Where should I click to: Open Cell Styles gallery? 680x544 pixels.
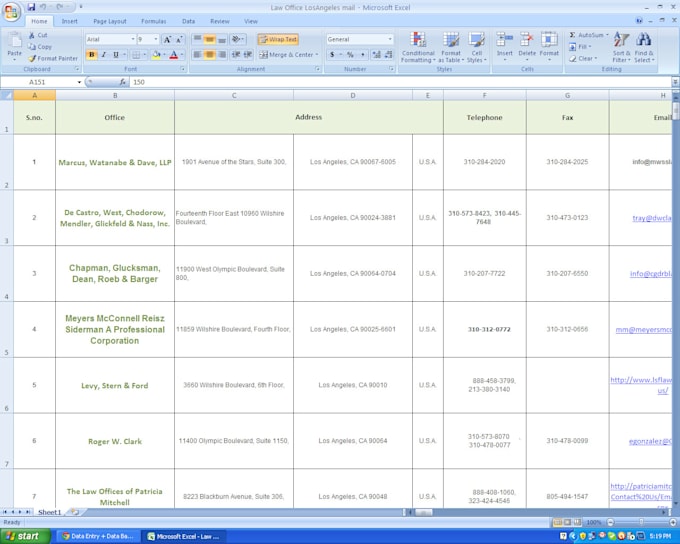(x=477, y=47)
